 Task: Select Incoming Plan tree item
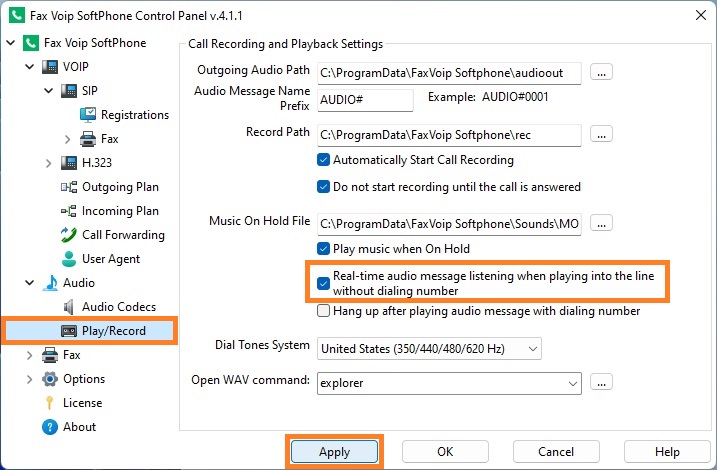[120, 211]
